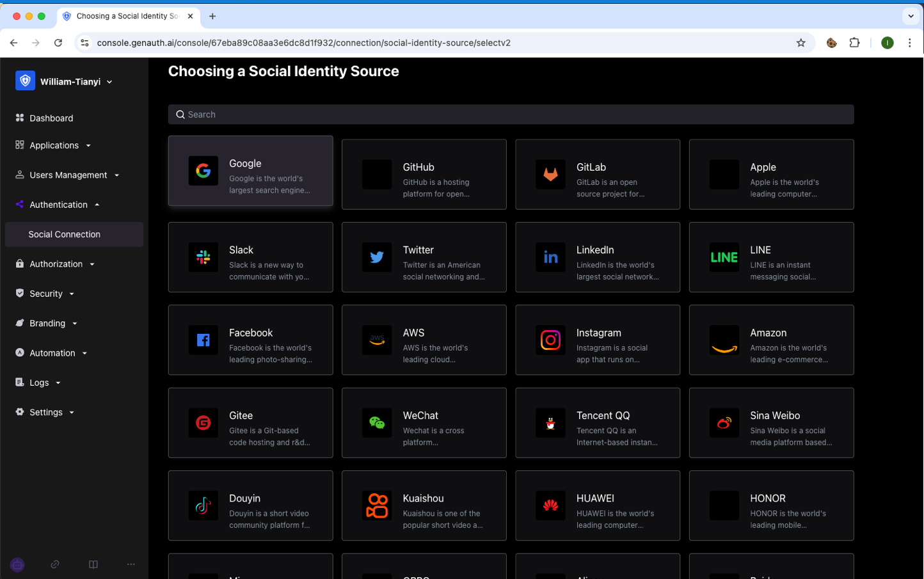
Task: Click the AWS logo icon
Action: [x=377, y=340]
